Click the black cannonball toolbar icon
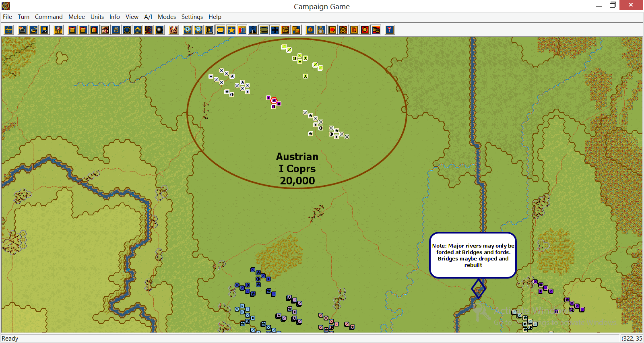The width and height of the screenshot is (644, 343). 159,30
